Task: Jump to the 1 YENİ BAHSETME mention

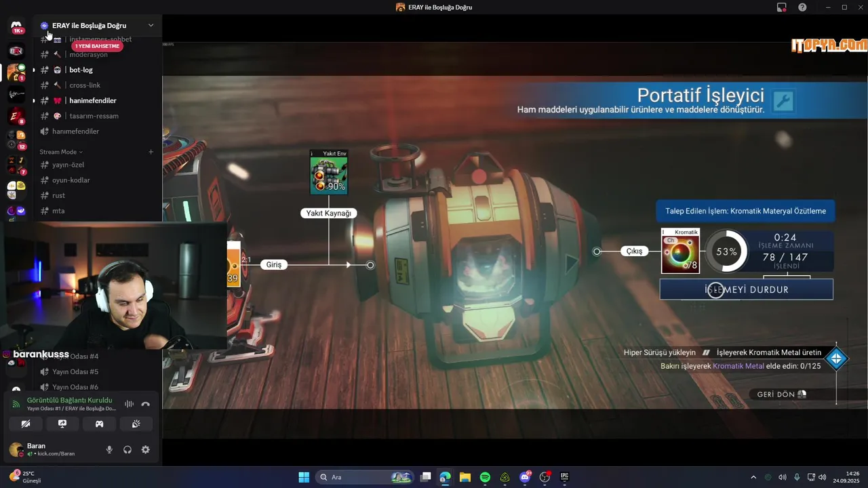Action: (x=97, y=46)
